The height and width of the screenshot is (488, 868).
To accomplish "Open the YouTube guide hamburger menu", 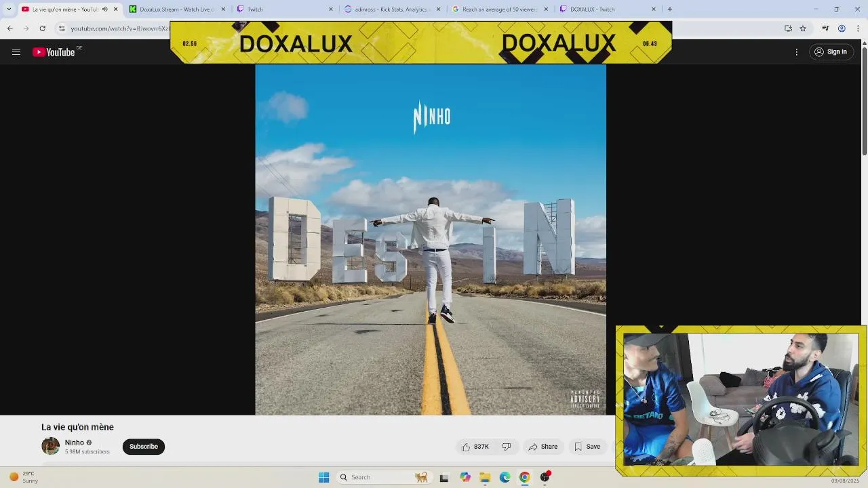I will point(16,52).
